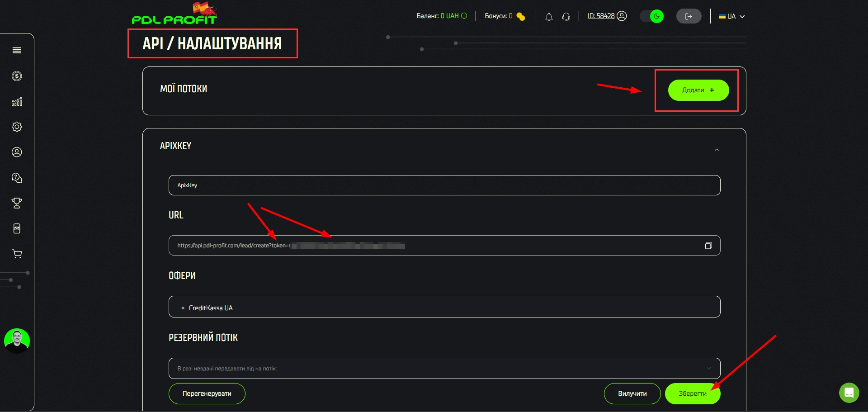Click the gold bonus coins icon
Viewport: 868px width, 412px height.
(x=521, y=16)
